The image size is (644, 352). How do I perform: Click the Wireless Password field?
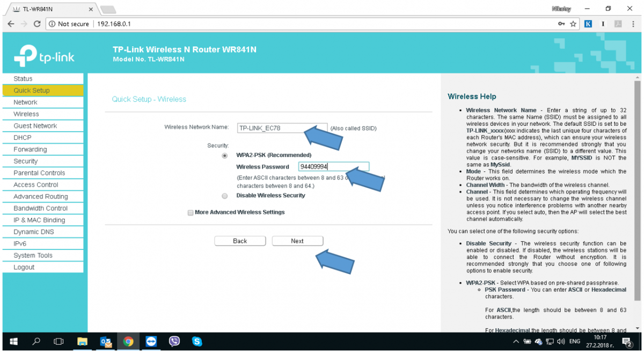[x=334, y=167]
